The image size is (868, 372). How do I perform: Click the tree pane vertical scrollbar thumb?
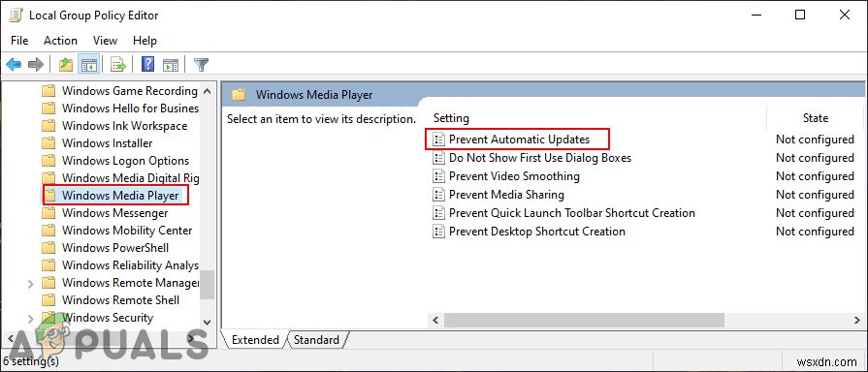[x=207, y=284]
